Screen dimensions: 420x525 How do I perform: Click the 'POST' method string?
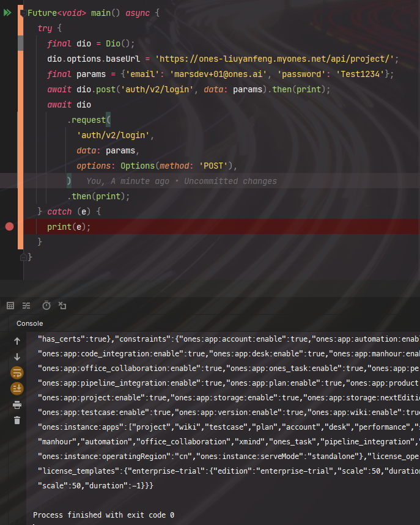213,166
